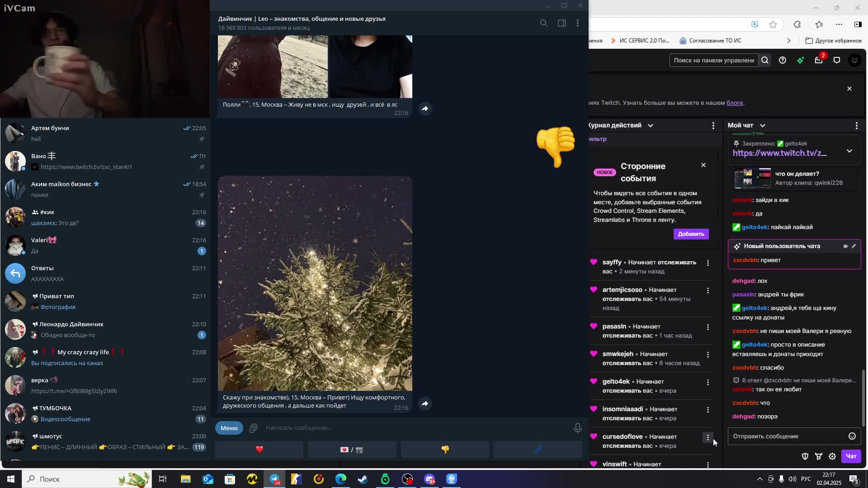Send the love letter / video reply
Screen dimensions: 868x488
352,449
